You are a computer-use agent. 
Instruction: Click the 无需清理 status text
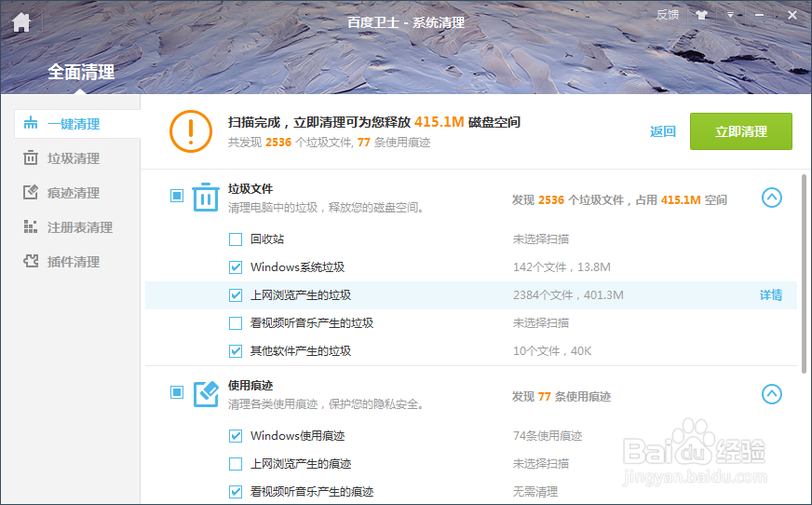click(535, 492)
